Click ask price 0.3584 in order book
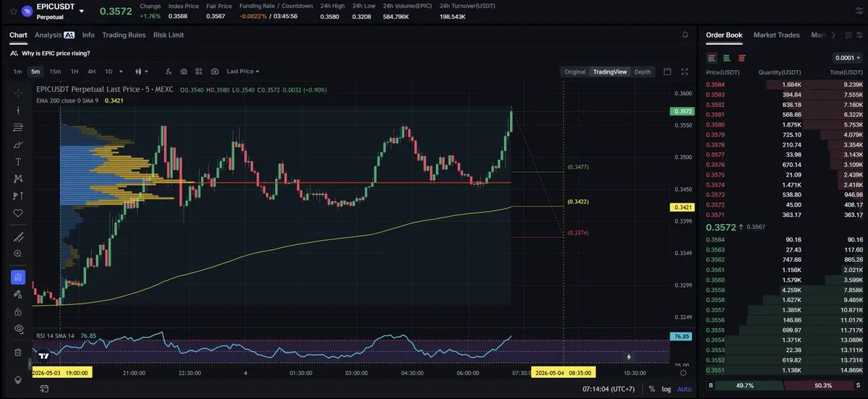 pyautogui.click(x=715, y=85)
